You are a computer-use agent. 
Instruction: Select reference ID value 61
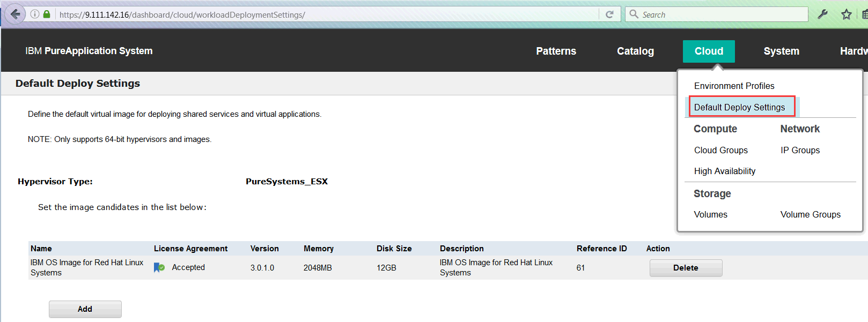pos(580,268)
